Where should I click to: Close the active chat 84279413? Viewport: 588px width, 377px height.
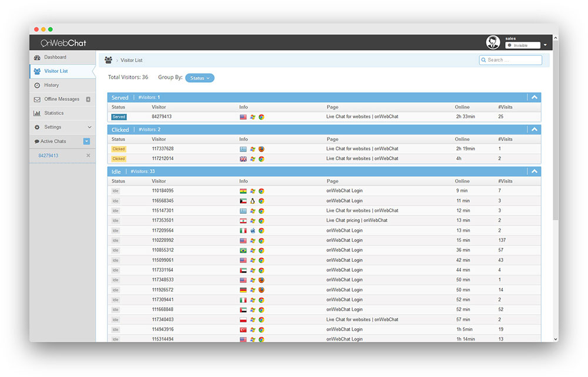[88, 156]
